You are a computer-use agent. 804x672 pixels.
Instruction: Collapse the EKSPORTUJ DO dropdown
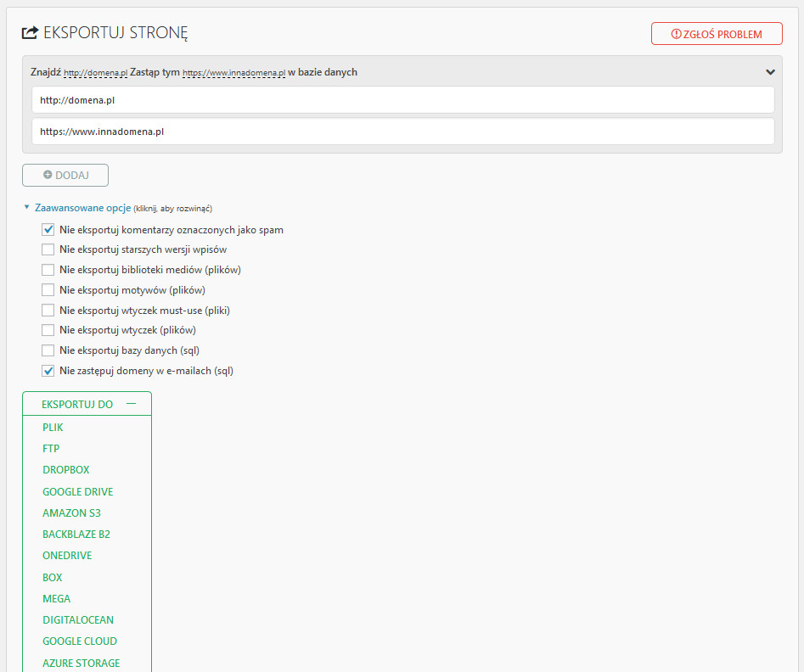pyautogui.click(x=87, y=404)
